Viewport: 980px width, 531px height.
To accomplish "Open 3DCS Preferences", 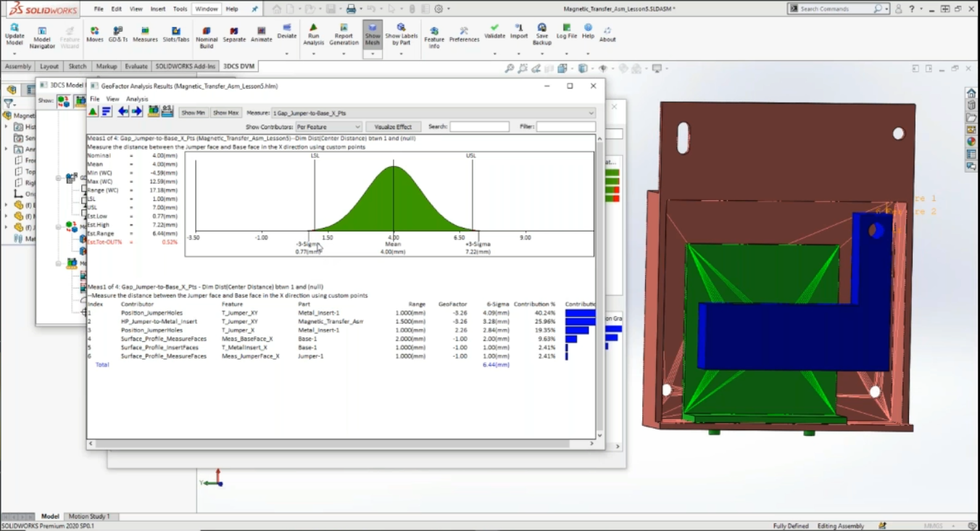I will 464,34.
